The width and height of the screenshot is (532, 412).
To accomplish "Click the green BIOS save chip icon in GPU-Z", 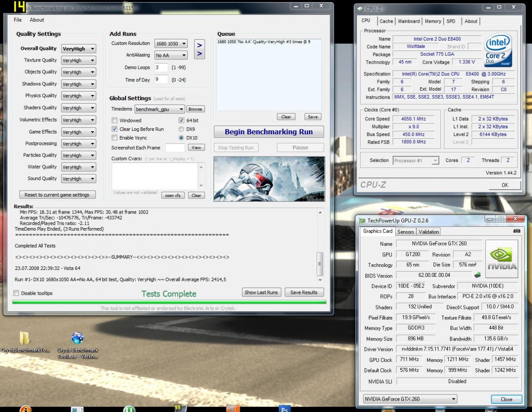I will pos(478,275).
